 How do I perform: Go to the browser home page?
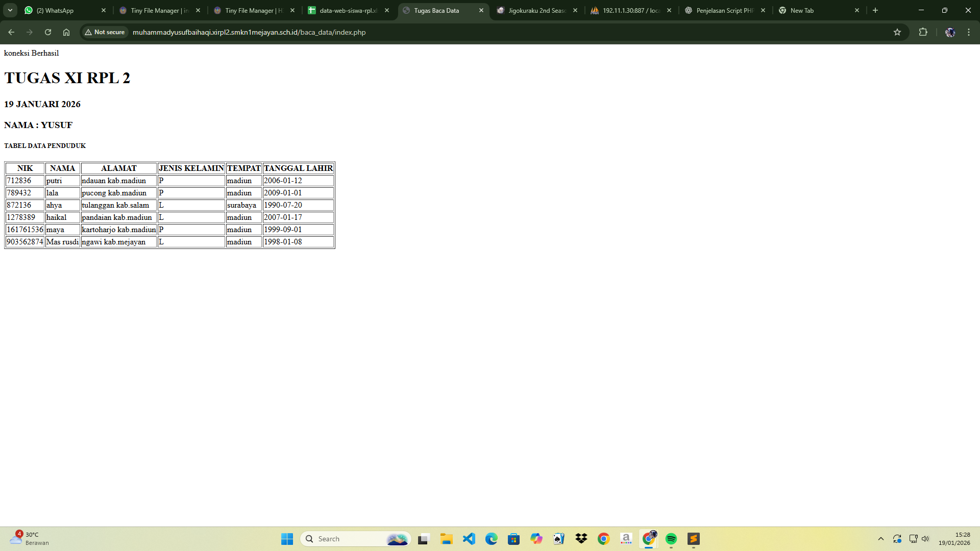pyautogui.click(x=66, y=32)
